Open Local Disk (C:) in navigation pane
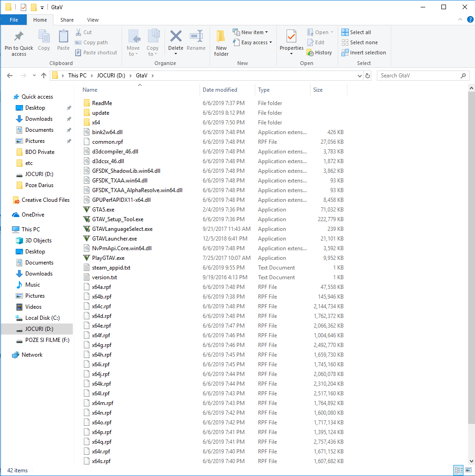This screenshot has height=476, width=475. 42,318
